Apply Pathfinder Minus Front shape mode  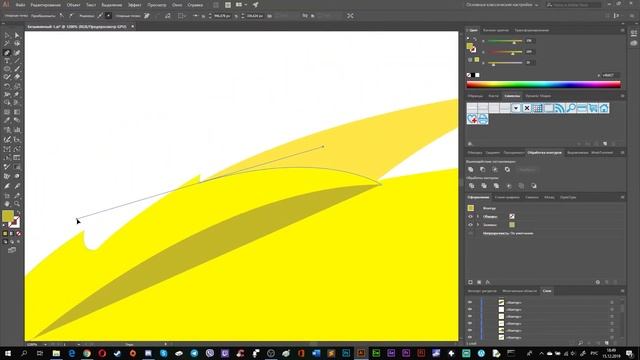coord(483,169)
